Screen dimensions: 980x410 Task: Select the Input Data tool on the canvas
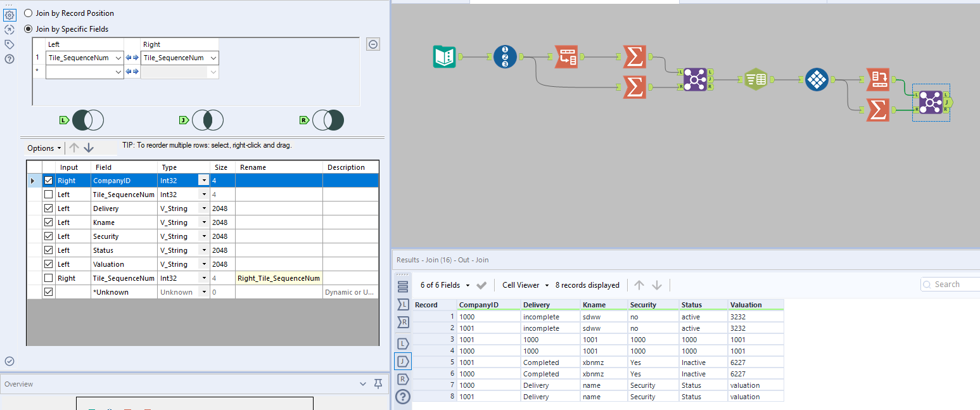click(443, 56)
